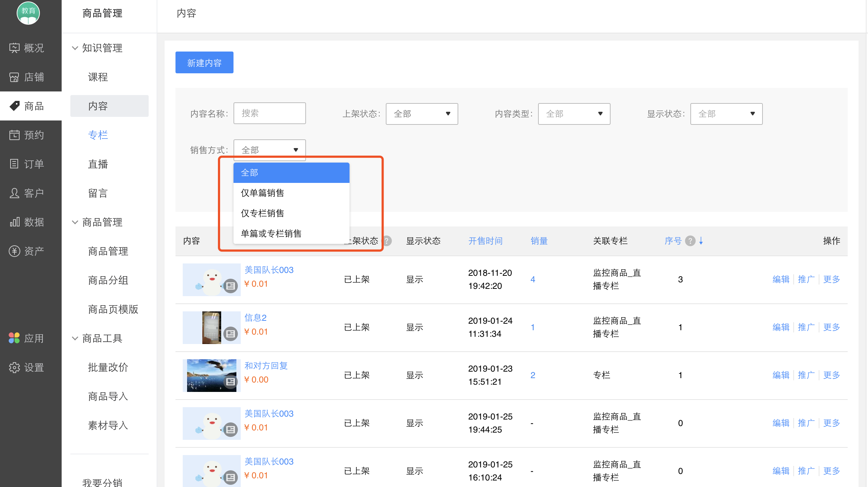Click 编辑 for 信息2 row
The image size is (868, 487).
pos(781,327)
